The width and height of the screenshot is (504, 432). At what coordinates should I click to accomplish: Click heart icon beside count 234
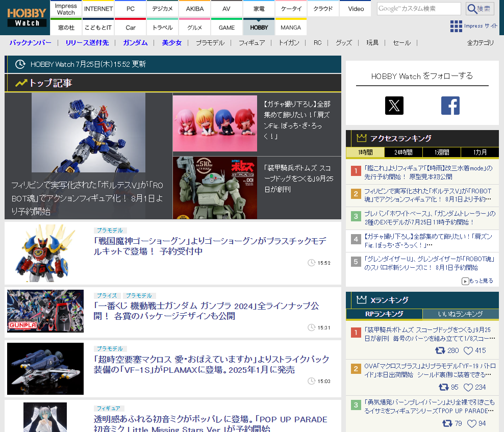click(468, 387)
